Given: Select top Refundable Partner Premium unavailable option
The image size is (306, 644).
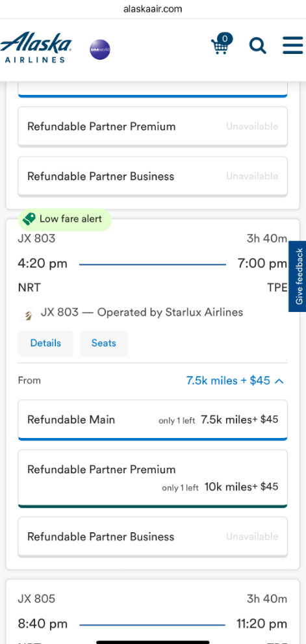Looking at the screenshot, I should [x=153, y=127].
